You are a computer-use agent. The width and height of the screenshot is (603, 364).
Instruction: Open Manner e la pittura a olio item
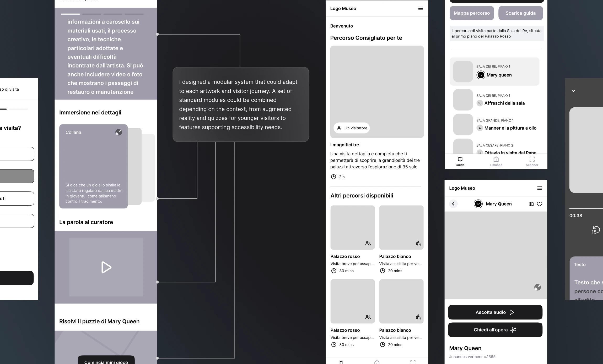click(x=494, y=124)
